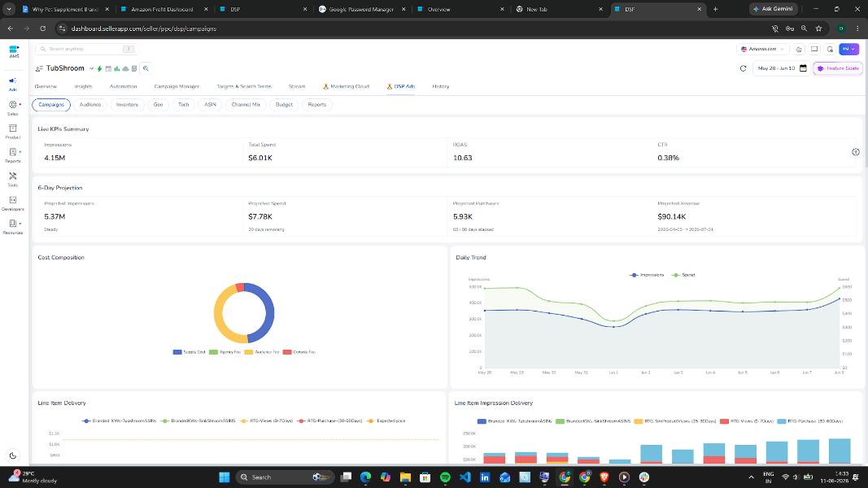
Task: Open Spotify from the taskbar
Action: pos(445,477)
